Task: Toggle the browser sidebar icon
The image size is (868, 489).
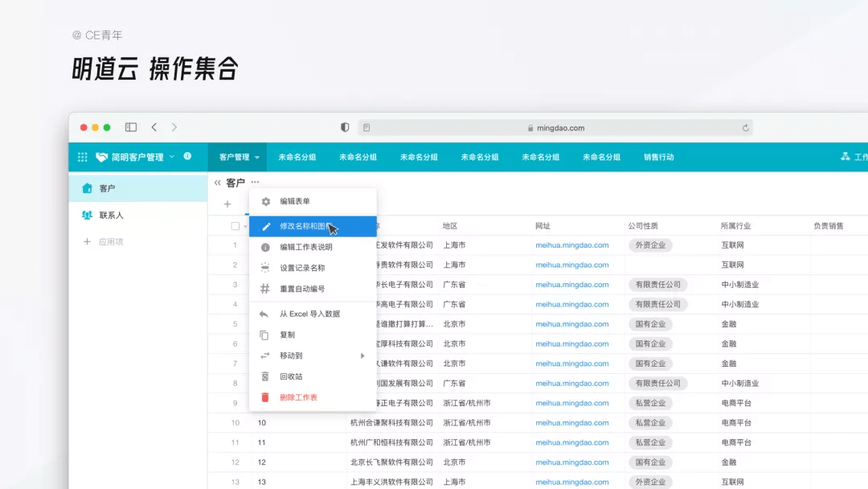Action: pos(131,127)
